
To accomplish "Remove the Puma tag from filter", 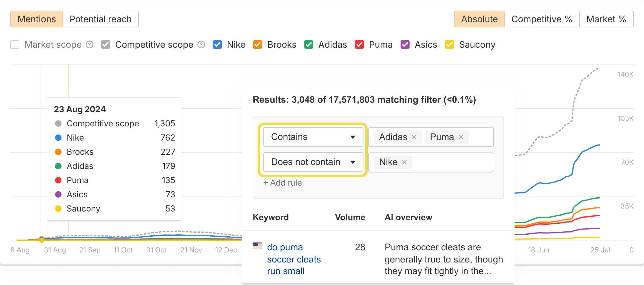I will 461,137.
